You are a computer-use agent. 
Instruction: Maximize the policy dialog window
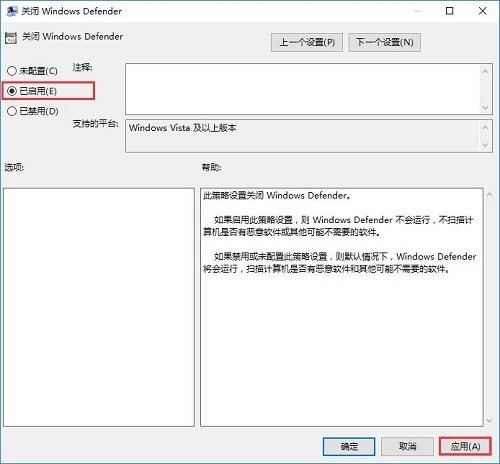coord(449,11)
